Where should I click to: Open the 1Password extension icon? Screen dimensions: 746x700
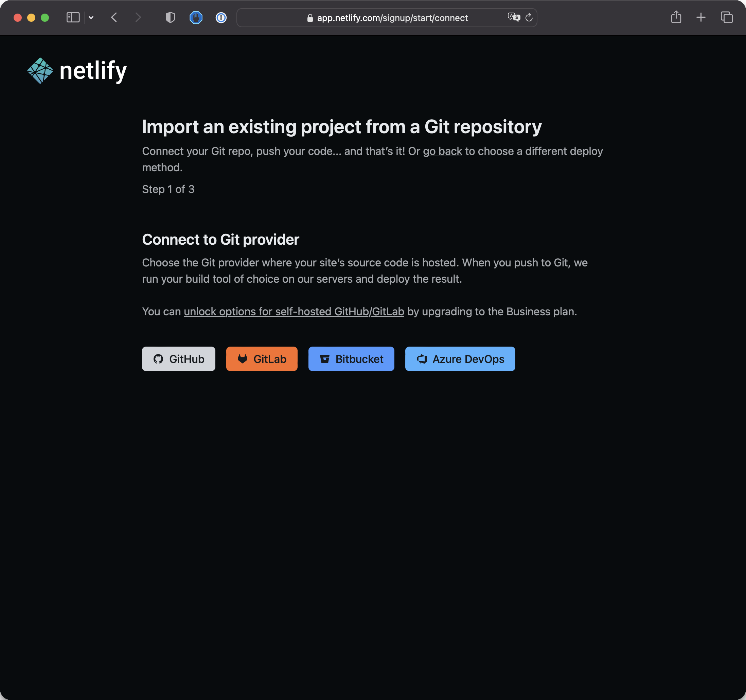221,18
